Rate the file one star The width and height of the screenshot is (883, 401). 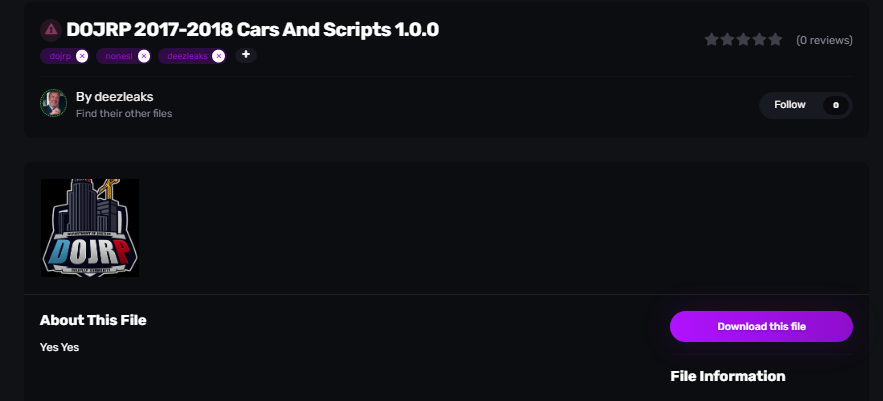[x=712, y=40]
